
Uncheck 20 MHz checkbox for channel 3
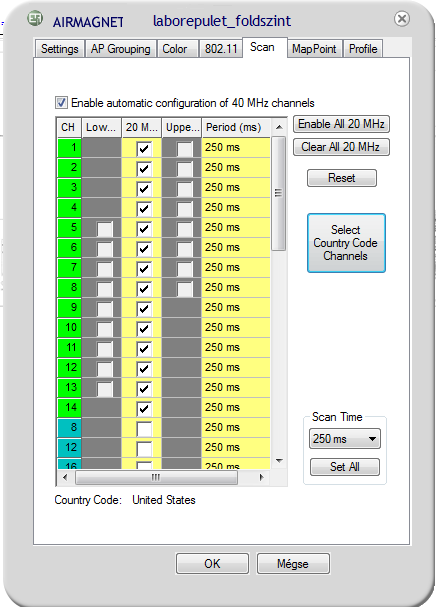[x=144, y=188]
